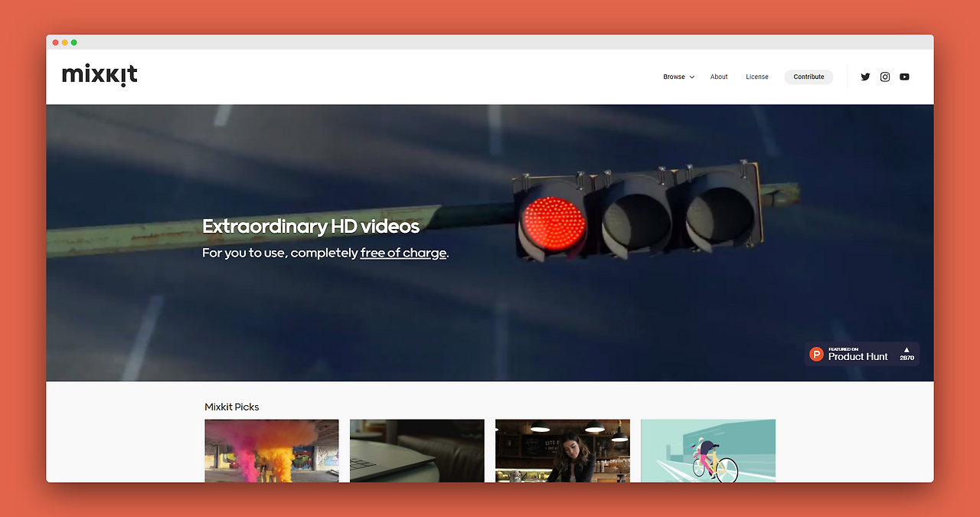
Task: Follow the "free of charge" link
Action: 403,253
